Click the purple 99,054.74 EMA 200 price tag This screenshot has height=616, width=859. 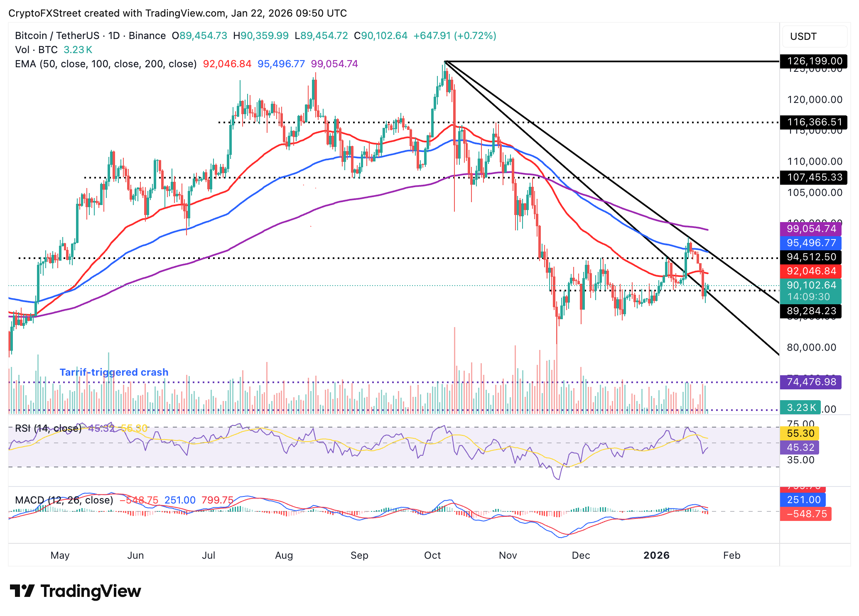point(811,229)
